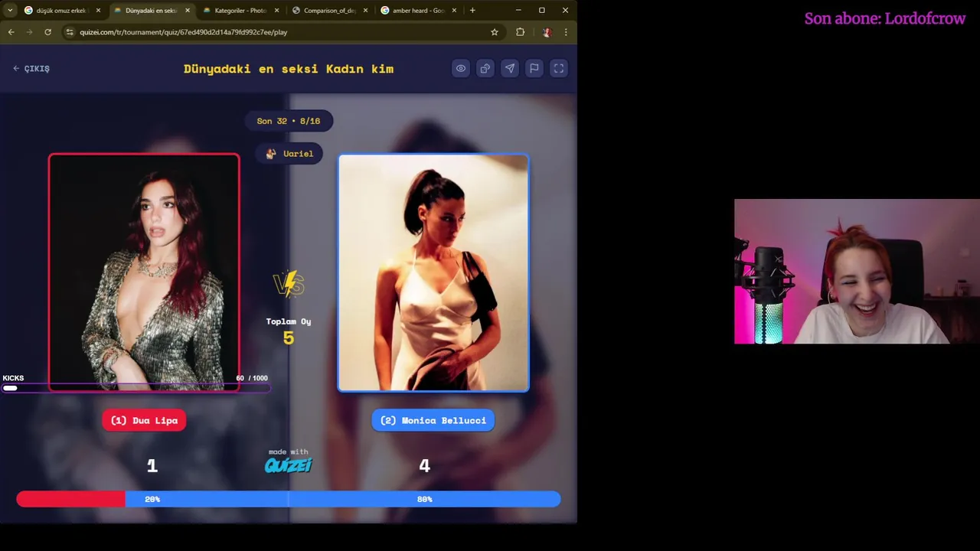Close the Comparison_of_de tab
980x551 pixels.
pos(365,11)
